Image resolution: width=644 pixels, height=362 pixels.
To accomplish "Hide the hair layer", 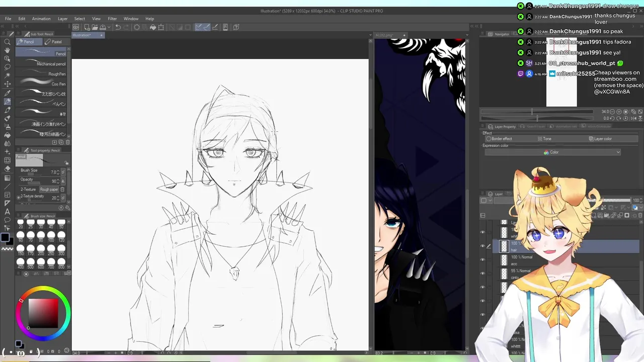I will pos(482,246).
